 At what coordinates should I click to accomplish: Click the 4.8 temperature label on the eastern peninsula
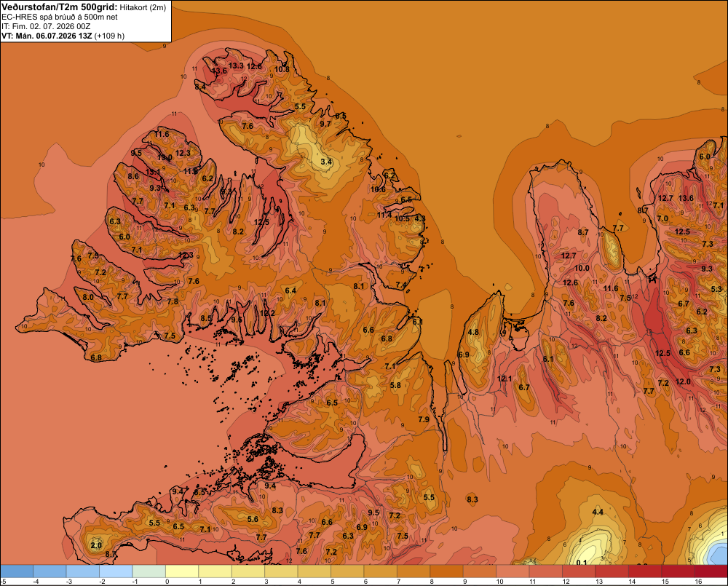pos(473,332)
